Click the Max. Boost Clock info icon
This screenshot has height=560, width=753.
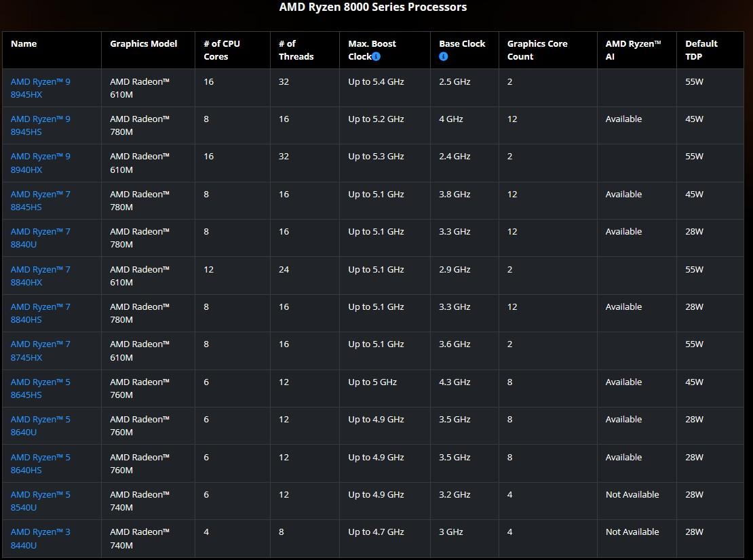(376, 57)
